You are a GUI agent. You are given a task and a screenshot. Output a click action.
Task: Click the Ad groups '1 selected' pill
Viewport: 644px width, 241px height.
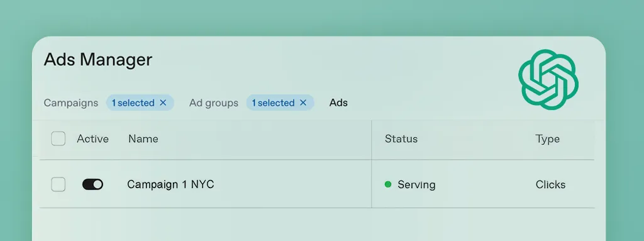click(x=280, y=103)
